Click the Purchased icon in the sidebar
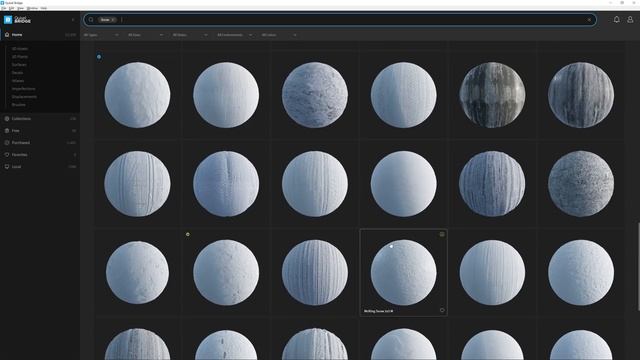Image resolution: width=640 pixels, height=360 pixels. click(7, 143)
